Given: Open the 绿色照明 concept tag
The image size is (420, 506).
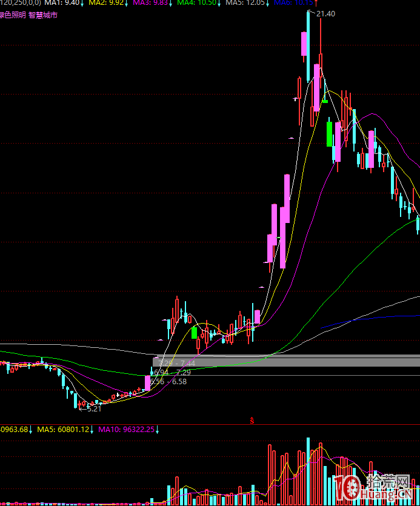Looking at the screenshot, I should tap(13, 15).
